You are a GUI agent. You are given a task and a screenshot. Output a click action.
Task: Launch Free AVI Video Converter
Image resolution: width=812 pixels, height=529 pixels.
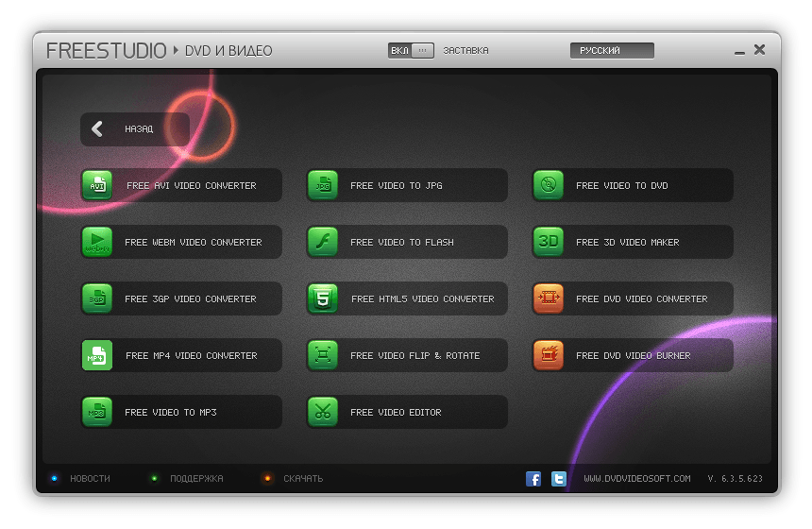[182, 185]
